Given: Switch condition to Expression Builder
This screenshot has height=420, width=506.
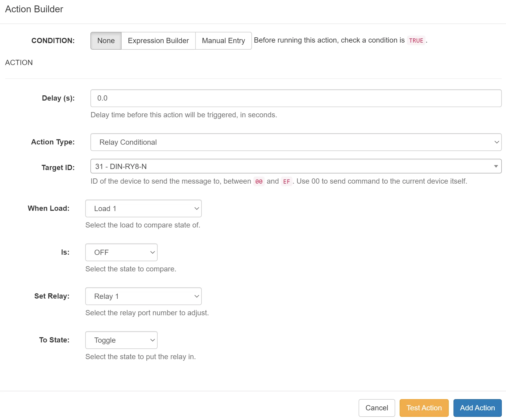Looking at the screenshot, I should [158, 40].
